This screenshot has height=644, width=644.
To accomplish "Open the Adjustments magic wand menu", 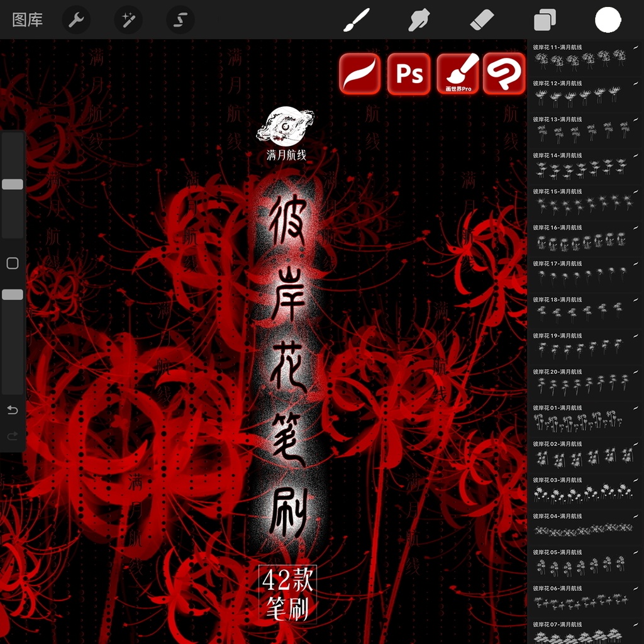I will [128, 19].
